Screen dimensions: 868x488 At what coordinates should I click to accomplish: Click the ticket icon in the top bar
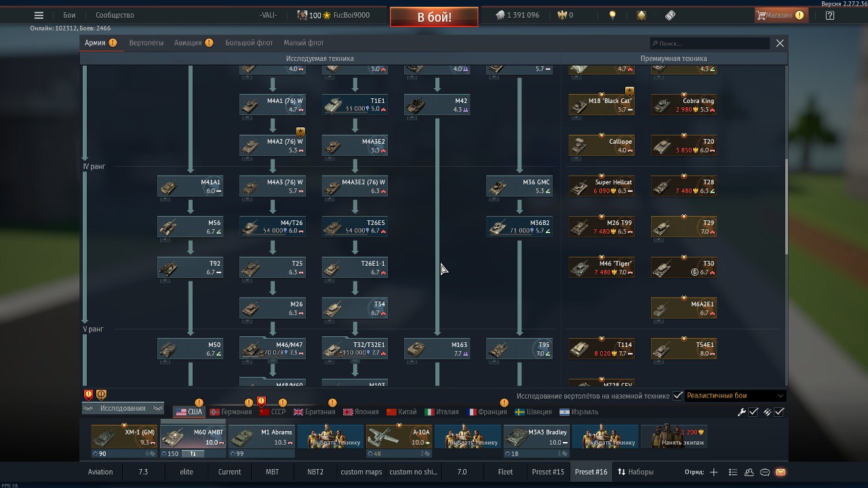pos(670,15)
